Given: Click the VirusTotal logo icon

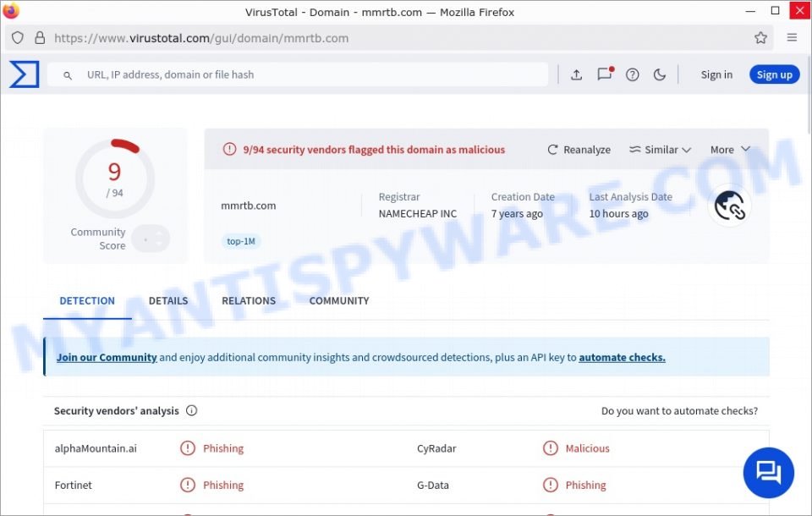Looking at the screenshot, I should (x=24, y=74).
